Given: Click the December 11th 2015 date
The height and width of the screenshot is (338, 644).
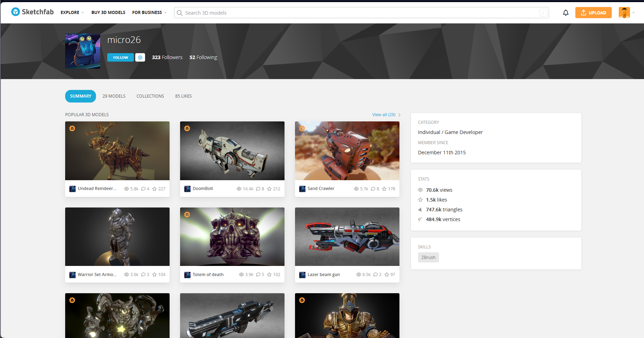Looking at the screenshot, I should [x=442, y=153].
